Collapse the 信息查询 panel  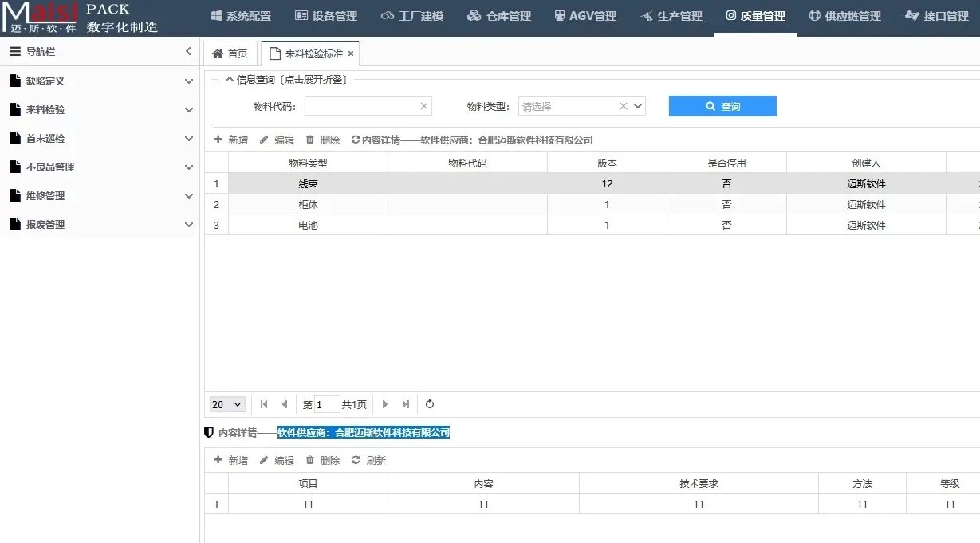(230, 79)
